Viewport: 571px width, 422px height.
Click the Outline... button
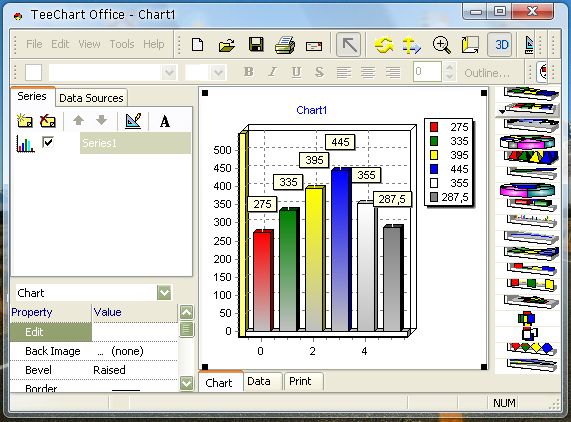pos(487,73)
